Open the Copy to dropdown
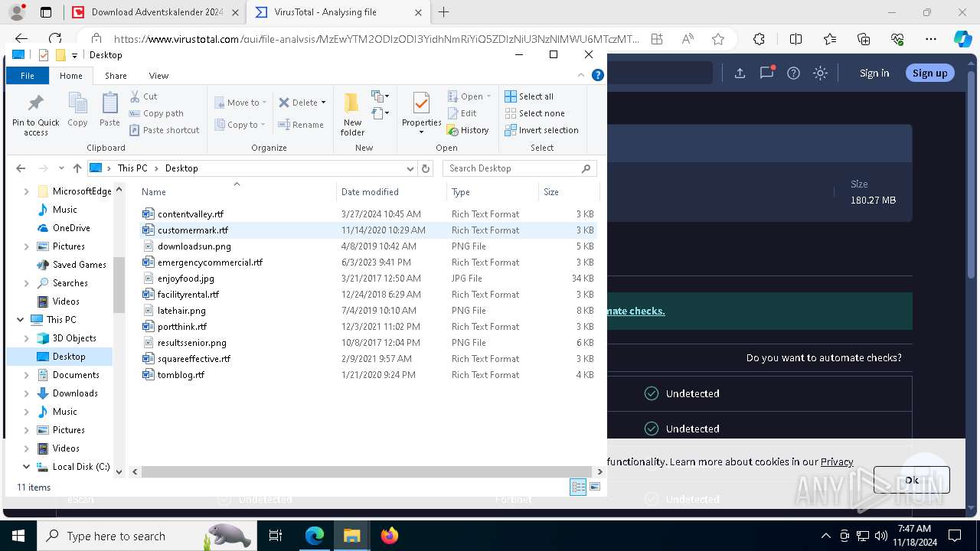This screenshot has width=980, height=551. point(240,125)
